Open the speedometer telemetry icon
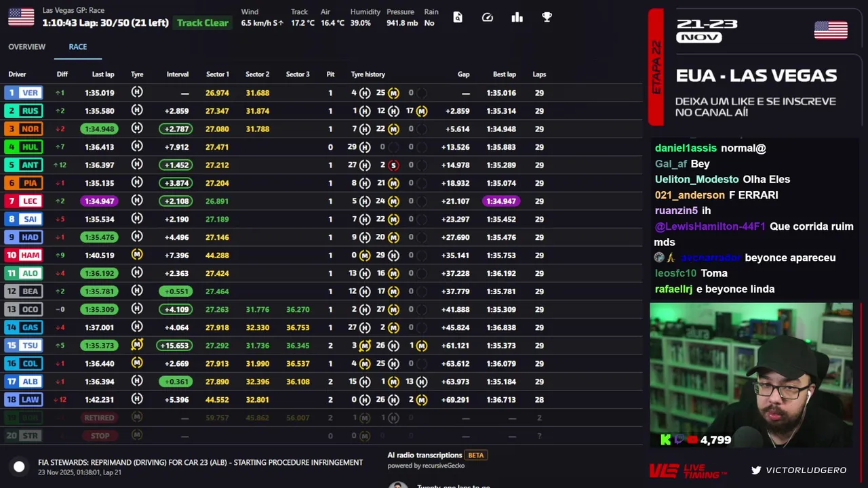The height and width of the screenshot is (488, 868). point(488,17)
